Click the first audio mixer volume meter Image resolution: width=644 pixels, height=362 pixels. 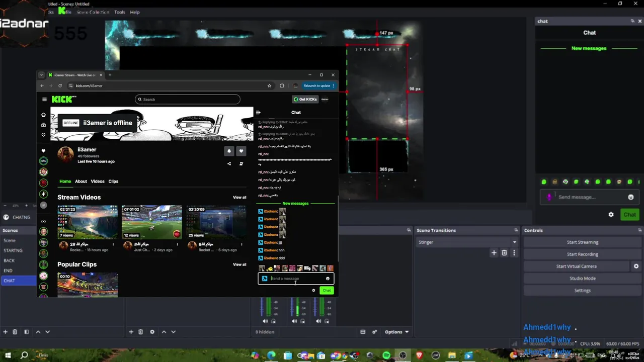pos(269,307)
